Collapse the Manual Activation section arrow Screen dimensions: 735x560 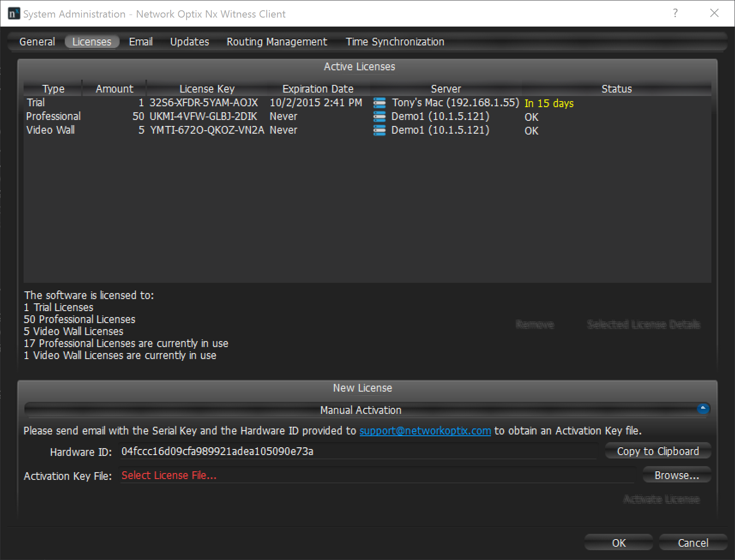click(703, 408)
